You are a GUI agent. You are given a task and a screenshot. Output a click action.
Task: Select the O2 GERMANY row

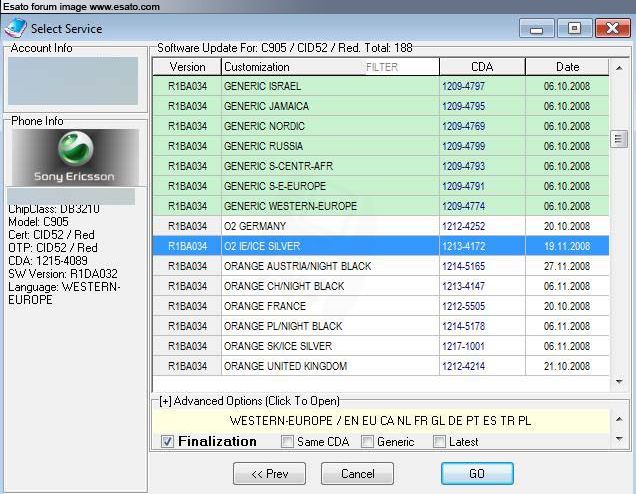(x=381, y=226)
